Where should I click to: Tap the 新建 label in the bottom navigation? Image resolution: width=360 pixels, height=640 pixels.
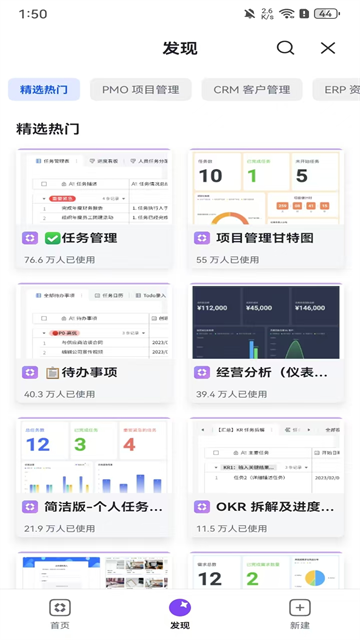pyautogui.click(x=300, y=625)
